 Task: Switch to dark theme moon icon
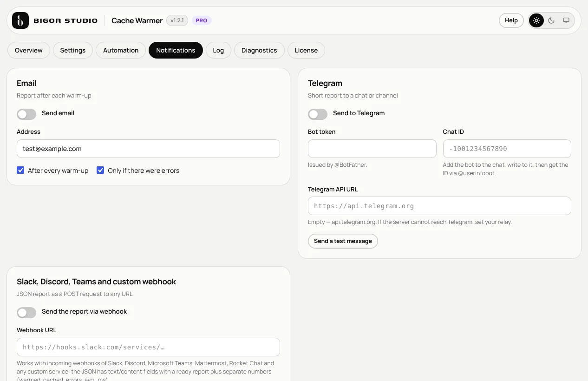pos(551,20)
